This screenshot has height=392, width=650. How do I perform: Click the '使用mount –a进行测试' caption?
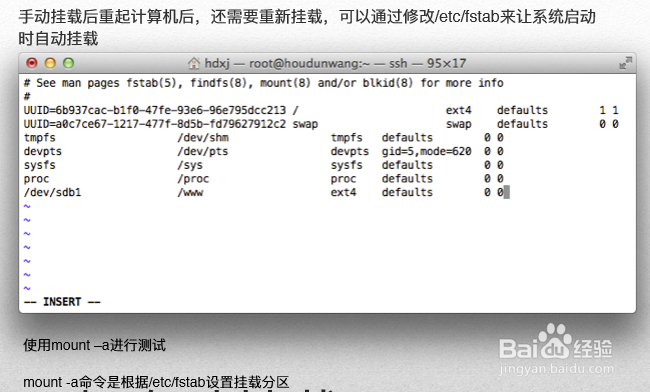coord(95,345)
